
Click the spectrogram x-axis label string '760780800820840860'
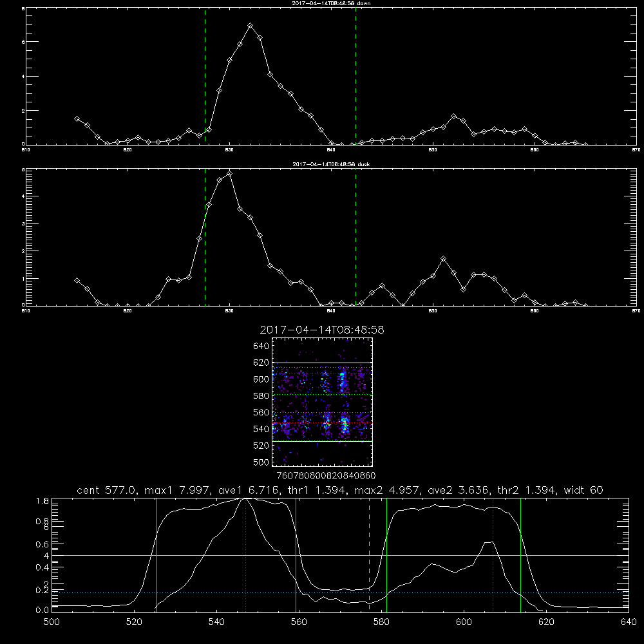[x=327, y=475]
